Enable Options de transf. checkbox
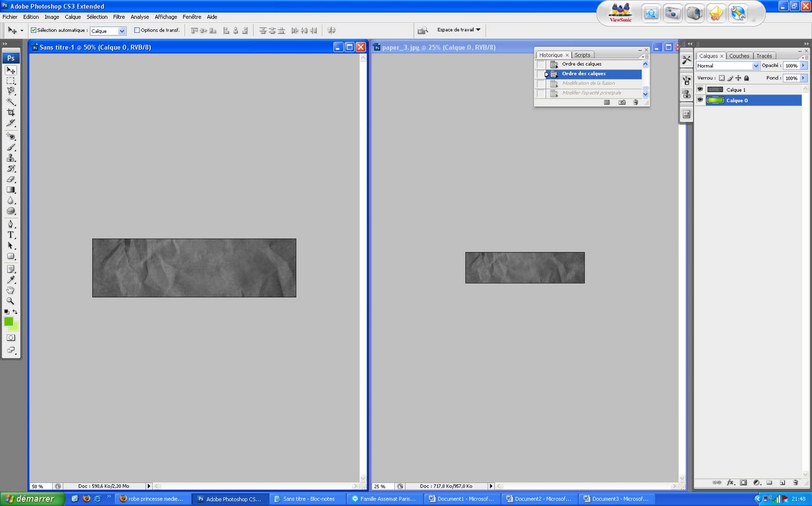The image size is (812, 506). [137, 30]
